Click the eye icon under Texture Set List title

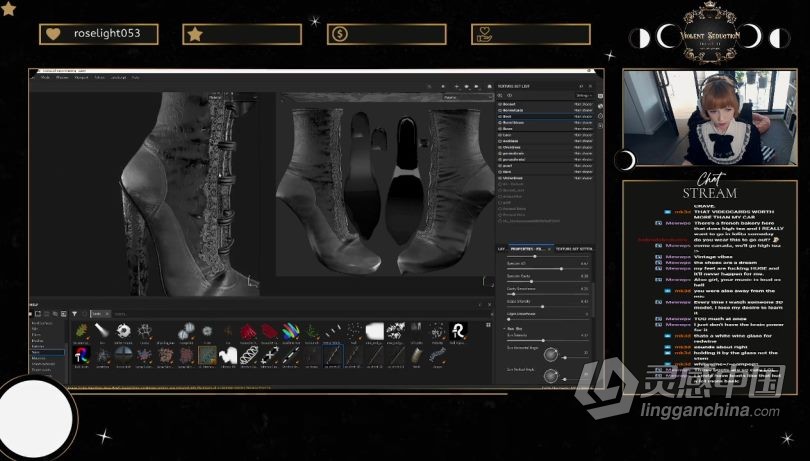click(509, 96)
